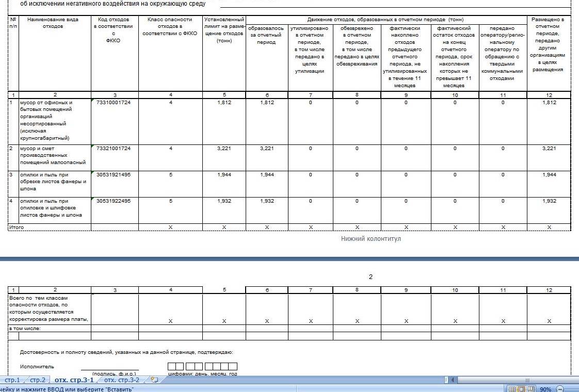Click the horizontal scrollbar left arrow

453,380
